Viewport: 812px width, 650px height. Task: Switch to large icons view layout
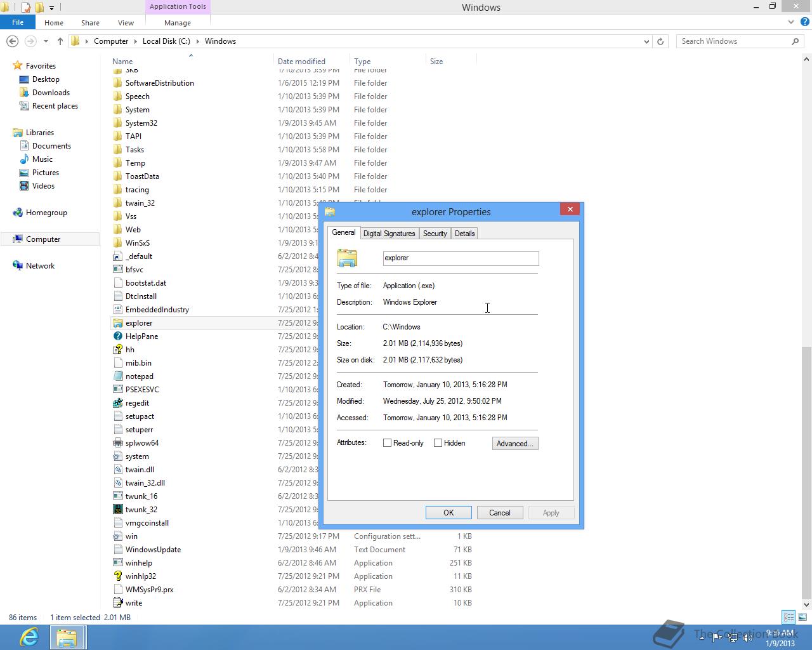(802, 617)
